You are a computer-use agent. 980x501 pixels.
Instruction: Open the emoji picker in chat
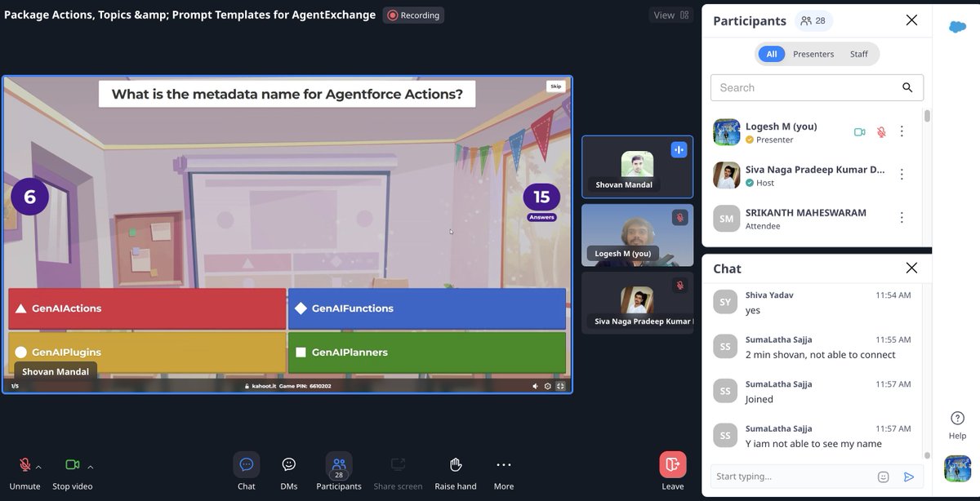pyautogui.click(x=883, y=477)
